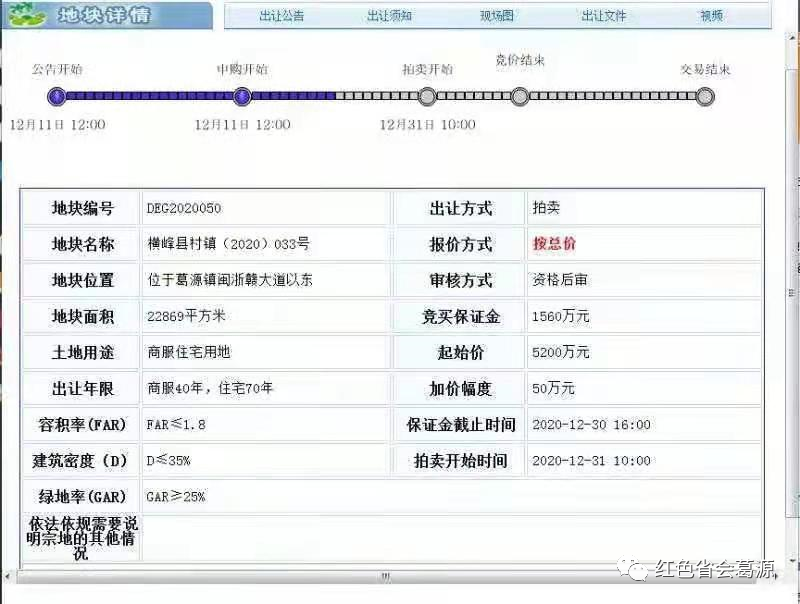Click timeline date 12月31日 10:00
This screenshot has width=800, height=604.
pyautogui.click(x=428, y=124)
